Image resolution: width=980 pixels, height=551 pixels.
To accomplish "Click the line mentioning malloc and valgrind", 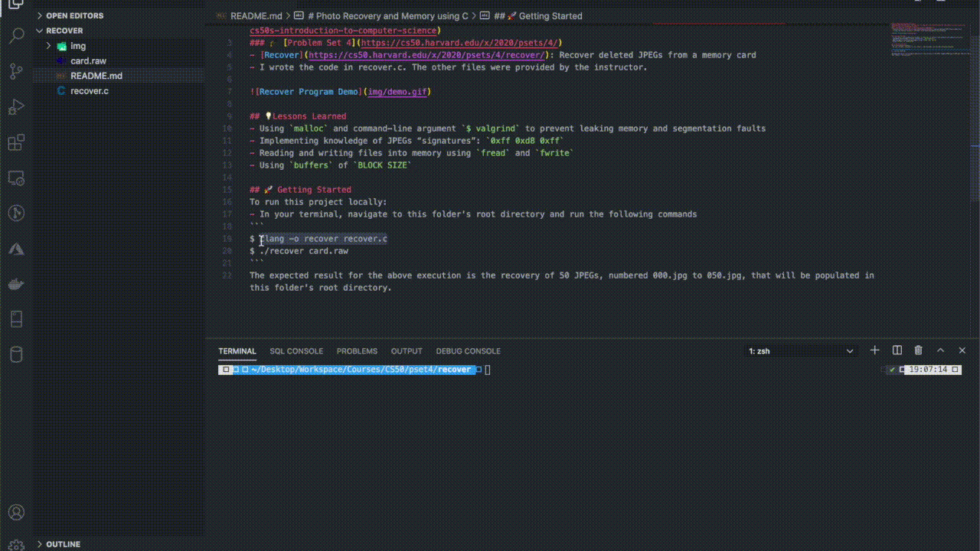I will tap(508, 129).
